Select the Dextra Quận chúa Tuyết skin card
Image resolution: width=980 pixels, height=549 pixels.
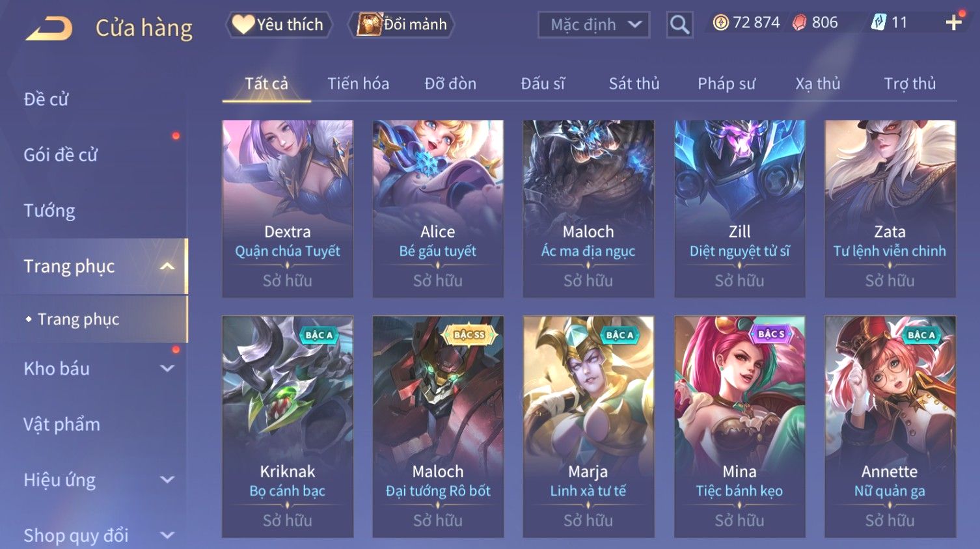pos(288,209)
